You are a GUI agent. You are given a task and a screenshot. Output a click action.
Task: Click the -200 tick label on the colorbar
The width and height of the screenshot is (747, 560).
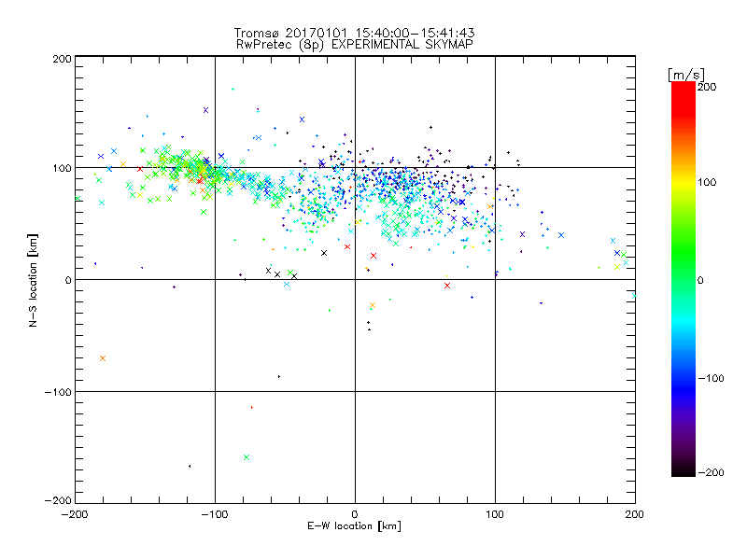point(711,472)
